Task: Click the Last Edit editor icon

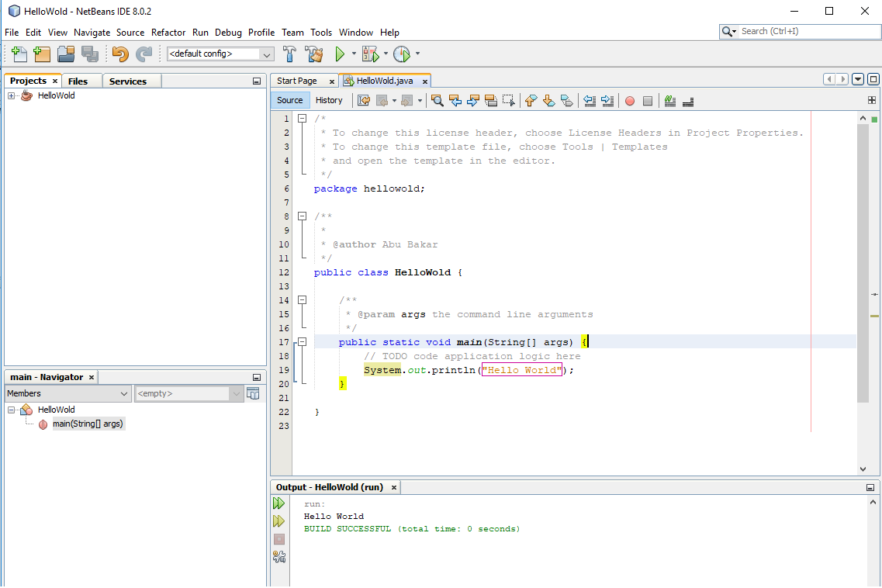Action: 364,101
